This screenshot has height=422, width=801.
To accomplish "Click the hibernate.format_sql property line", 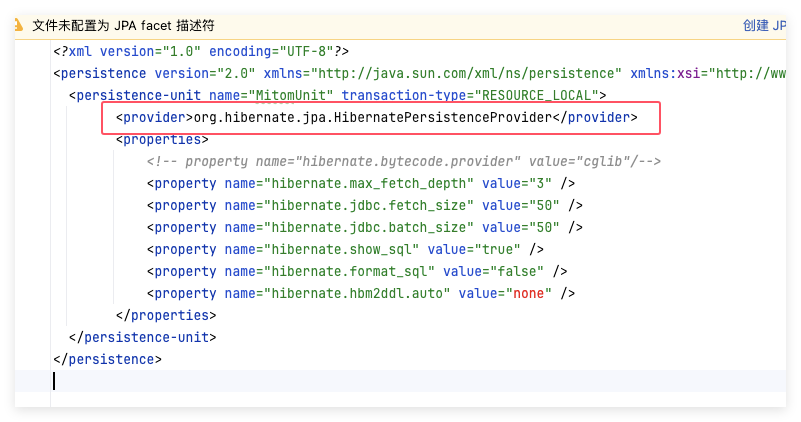I will click(357, 271).
